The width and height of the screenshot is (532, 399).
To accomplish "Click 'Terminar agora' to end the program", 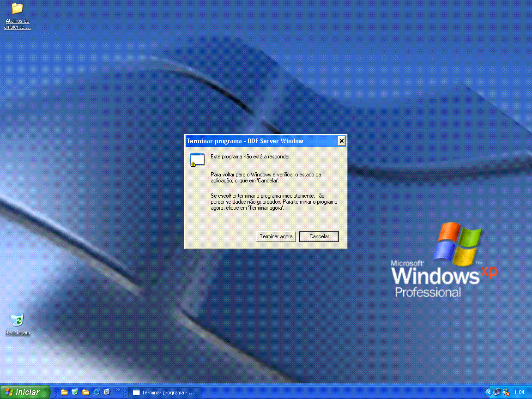I will tap(276, 236).
